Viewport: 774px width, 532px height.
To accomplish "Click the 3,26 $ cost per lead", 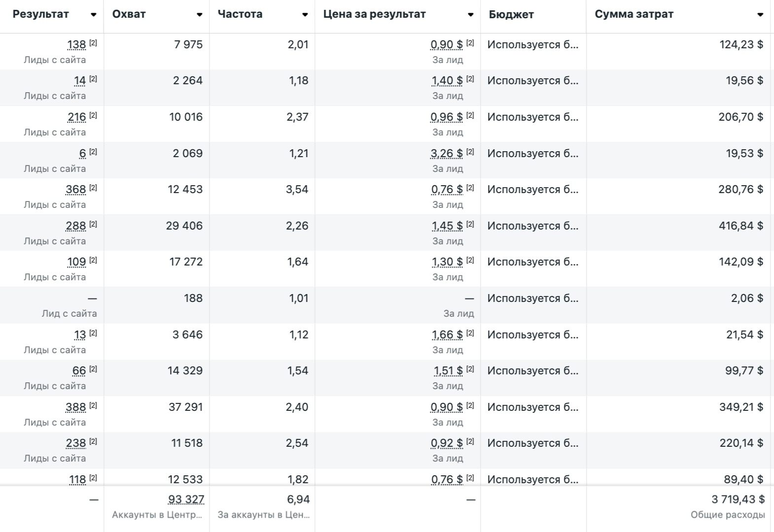I will coord(446,154).
